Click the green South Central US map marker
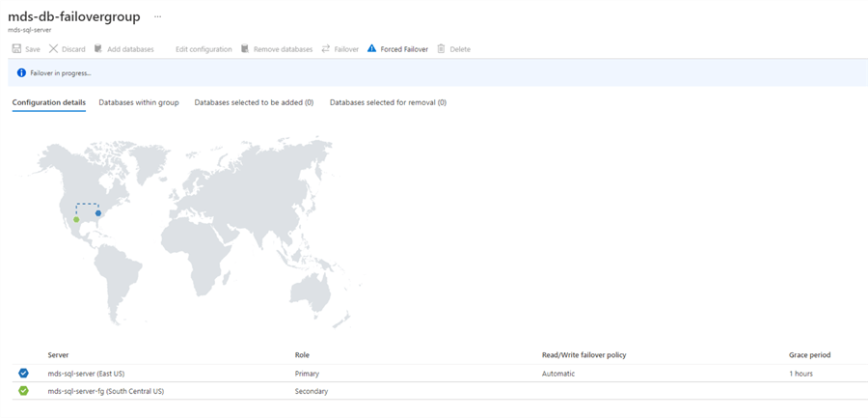 pyautogui.click(x=76, y=220)
